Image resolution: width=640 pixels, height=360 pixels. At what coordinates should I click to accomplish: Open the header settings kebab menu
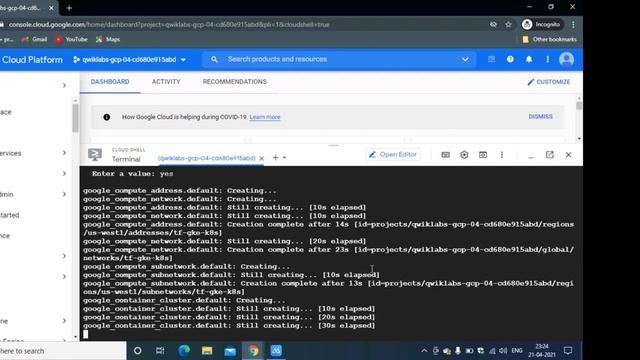547,60
